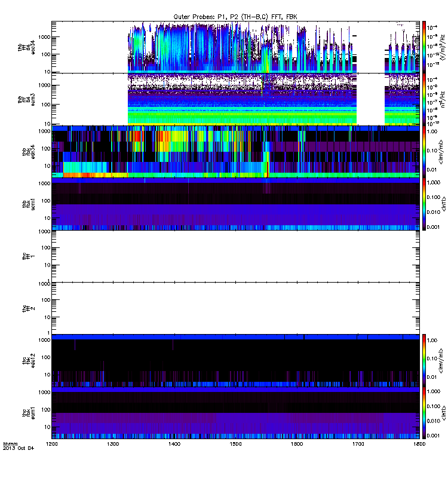Click the color bar of the thb fff edc34 panel
Viewport: 448px width, 478px height.
424,47
